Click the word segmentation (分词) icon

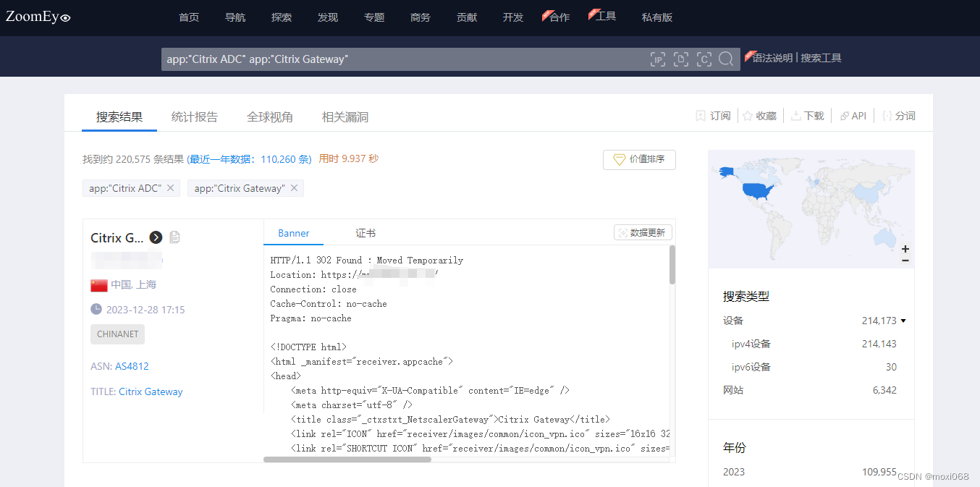point(887,116)
